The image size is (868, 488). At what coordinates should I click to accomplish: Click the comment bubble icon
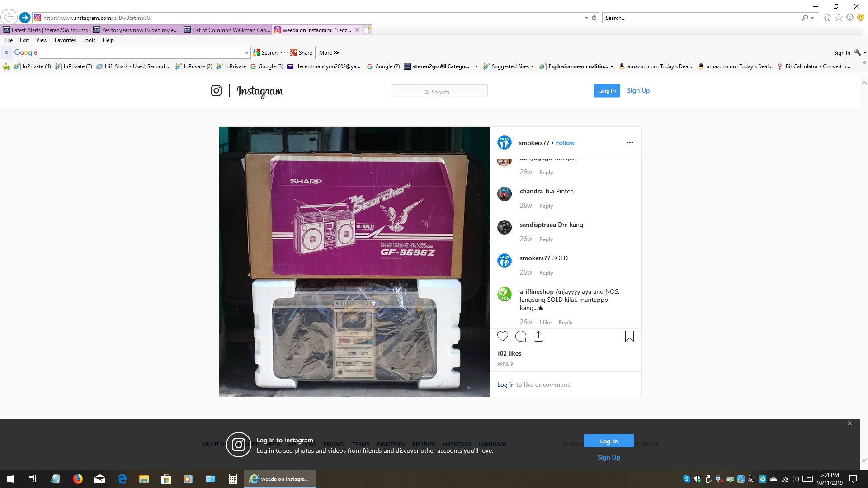(x=521, y=336)
